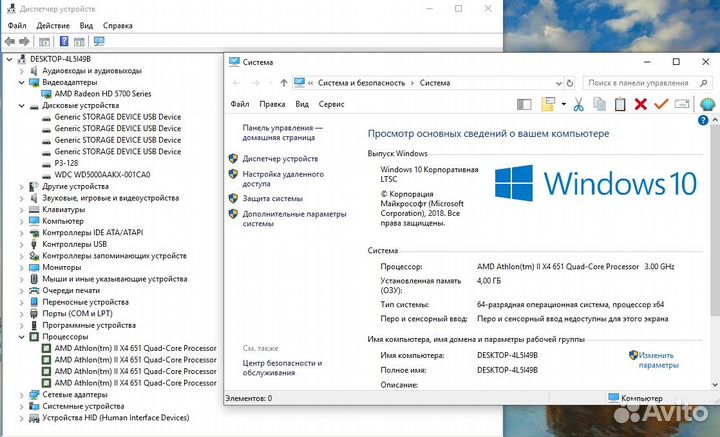The image size is (720, 437).
Task: Expand the Клавиатуры node
Action: point(22,210)
